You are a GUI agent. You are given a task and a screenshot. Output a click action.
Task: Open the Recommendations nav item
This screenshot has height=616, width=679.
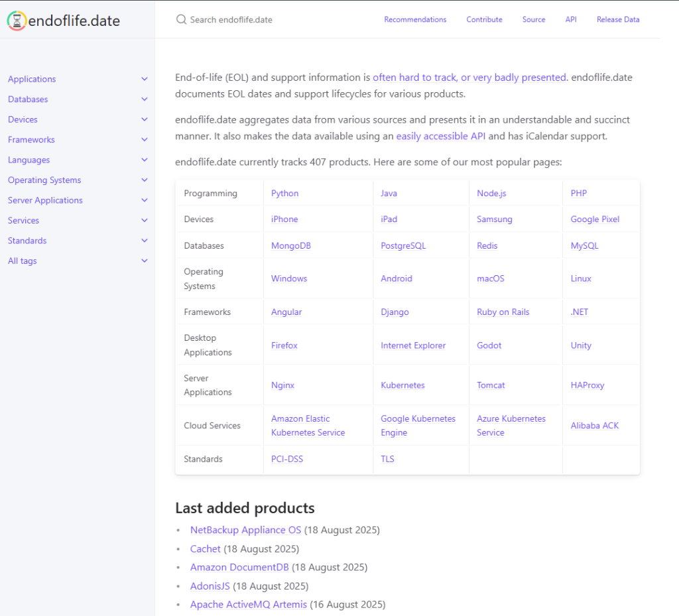tap(415, 20)
